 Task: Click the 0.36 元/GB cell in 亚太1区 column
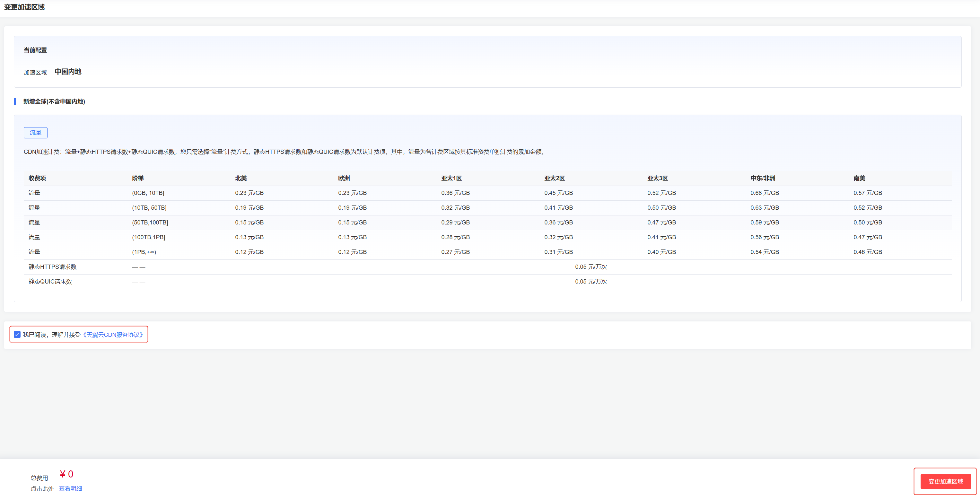click(x=455, y=193)
